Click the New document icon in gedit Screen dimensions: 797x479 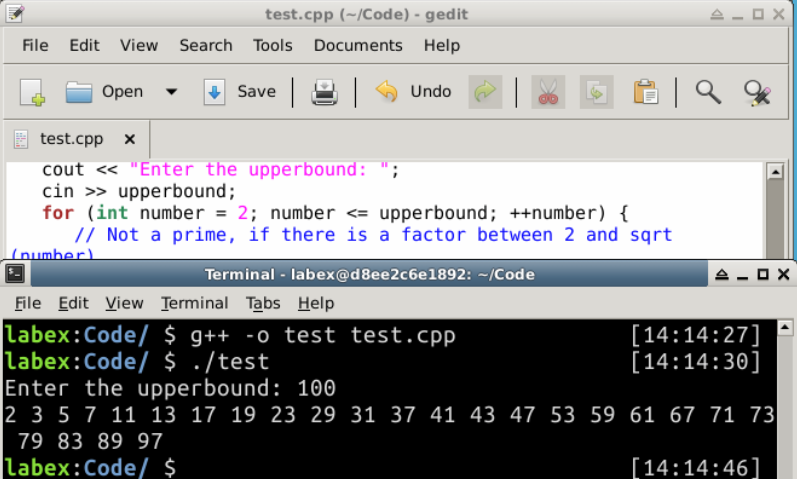click(x=32, y=92)
